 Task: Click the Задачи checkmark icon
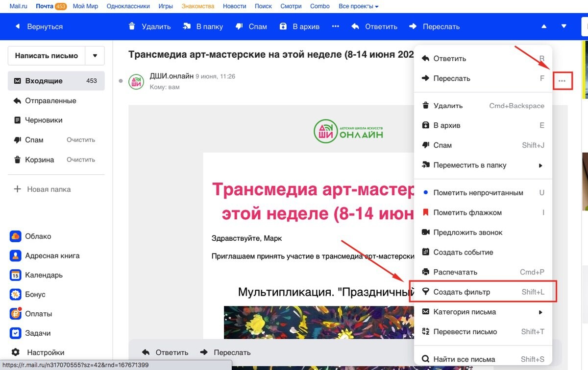tap(16, 333)
